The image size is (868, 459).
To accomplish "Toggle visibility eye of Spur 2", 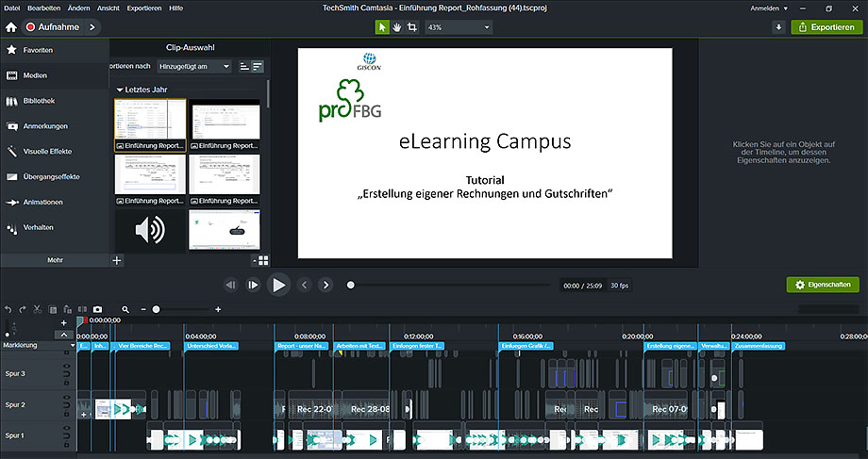I will coord(66,398).
